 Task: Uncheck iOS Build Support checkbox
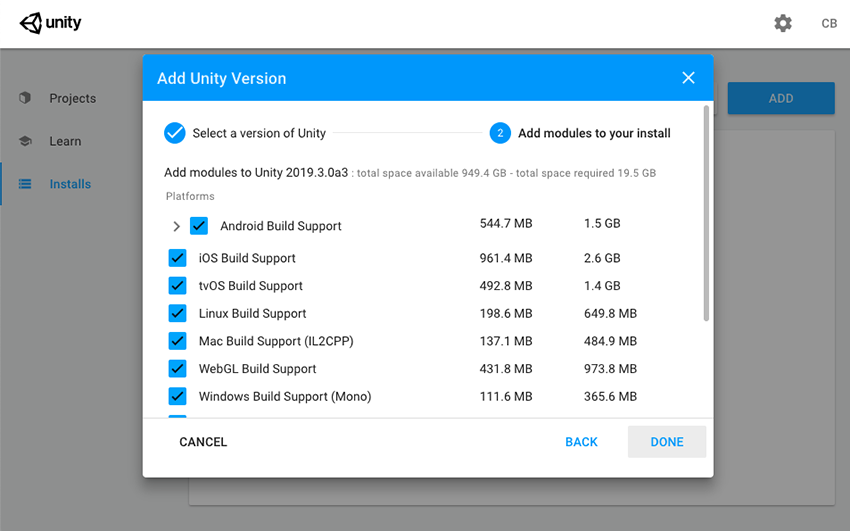[178, 258]
